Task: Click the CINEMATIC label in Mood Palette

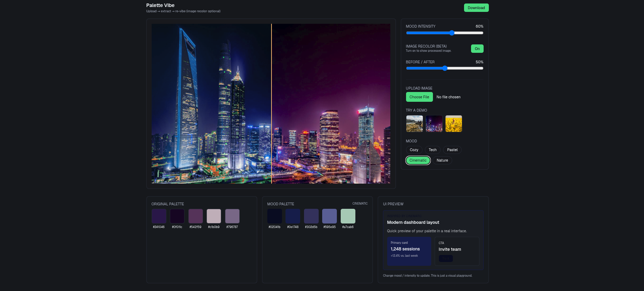Action: point(360,204)
